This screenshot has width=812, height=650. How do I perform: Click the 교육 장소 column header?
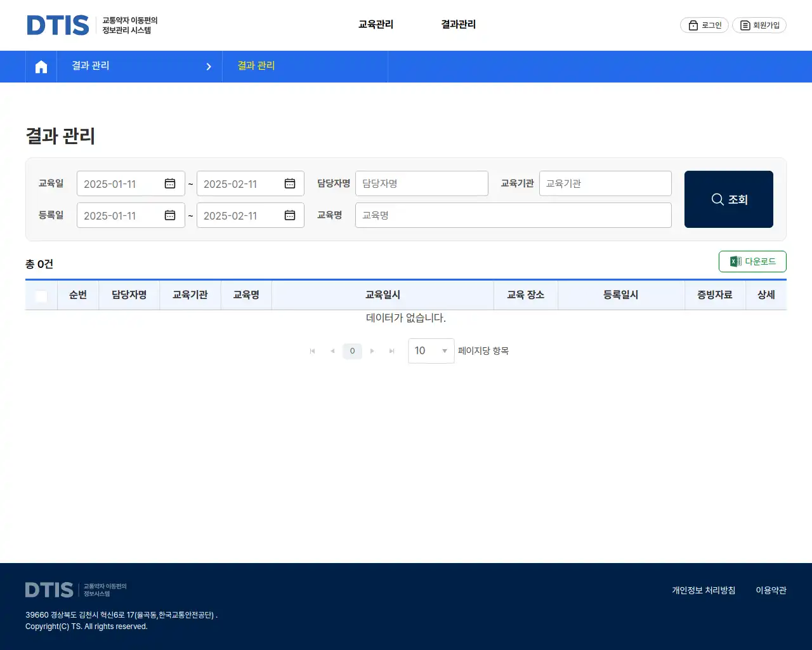pyautogui.click(x=526, y=295)
